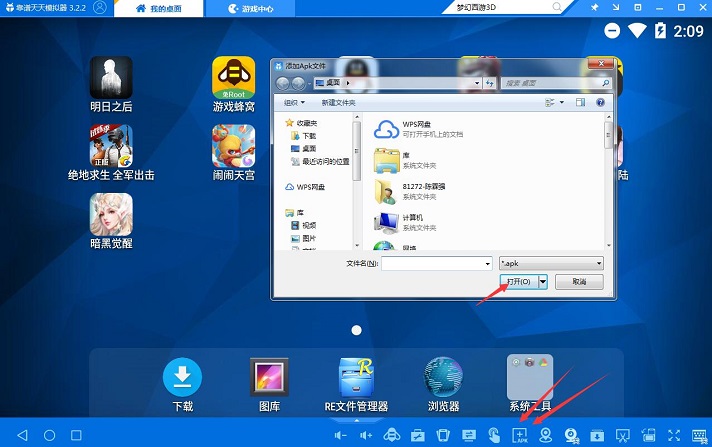Launch the 游戏蜂窝 app icon
Image resolution: width=712 pixels, height=447 pixels.
click(233, 78)
